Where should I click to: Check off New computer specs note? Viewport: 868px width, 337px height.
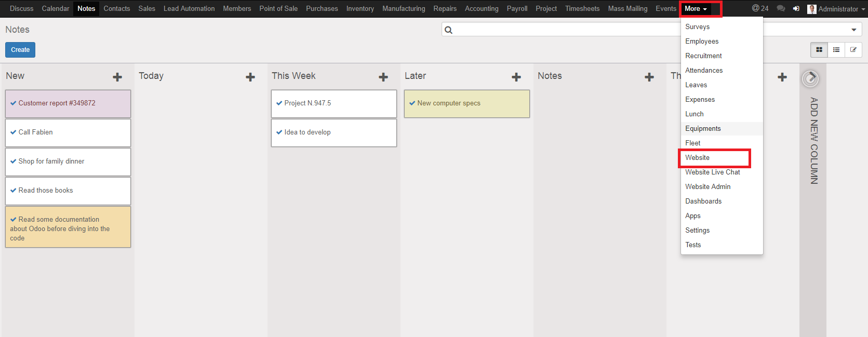tap(412, 103)
